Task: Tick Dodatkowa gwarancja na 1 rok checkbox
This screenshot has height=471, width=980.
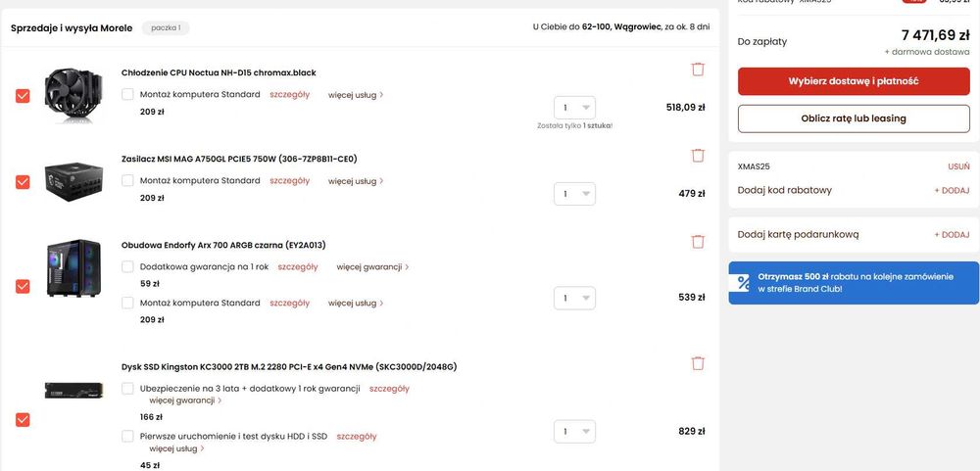Action: click(x=128, y=266)
